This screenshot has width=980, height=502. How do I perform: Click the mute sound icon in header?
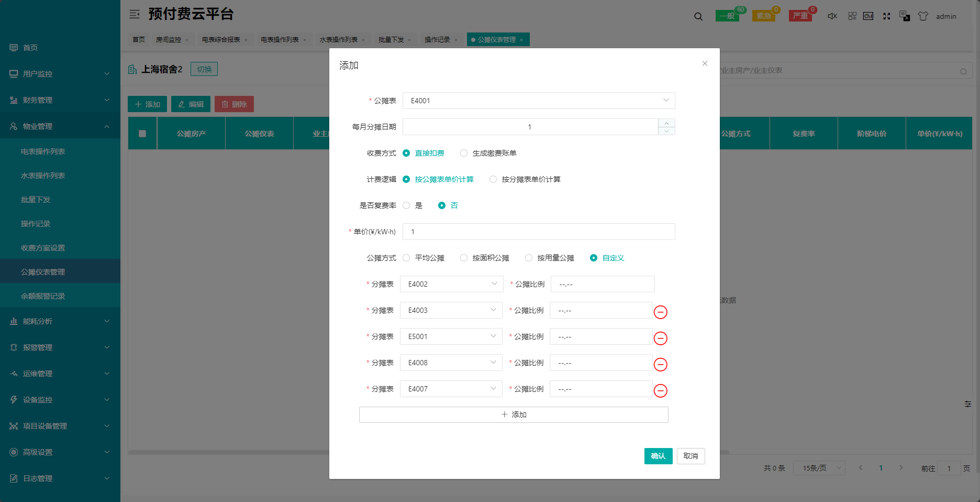[x=832, y=16]
